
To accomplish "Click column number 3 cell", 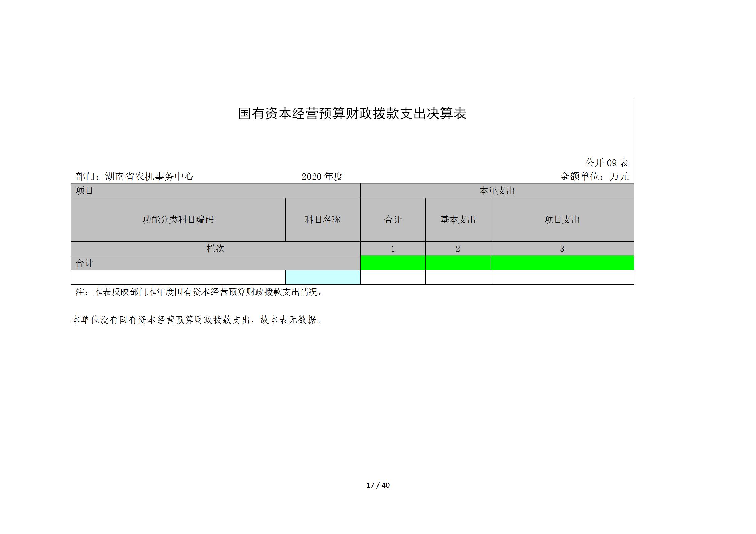I will 562,249.
